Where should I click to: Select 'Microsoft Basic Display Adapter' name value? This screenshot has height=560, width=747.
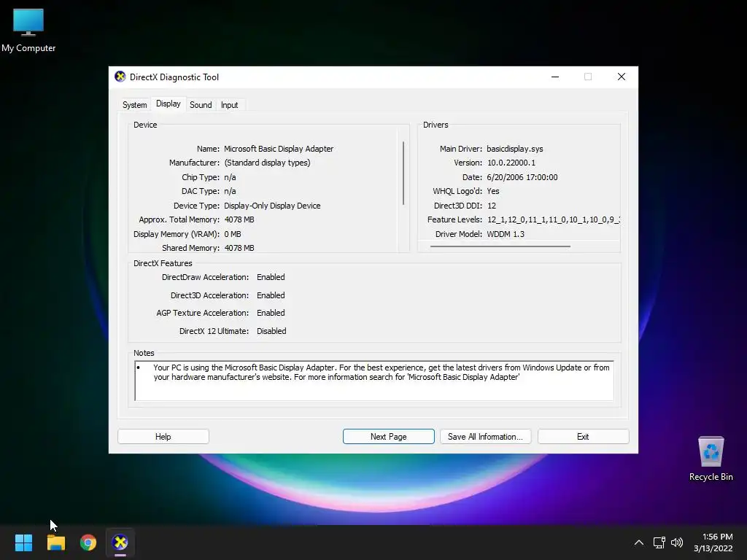click(279, 149)
